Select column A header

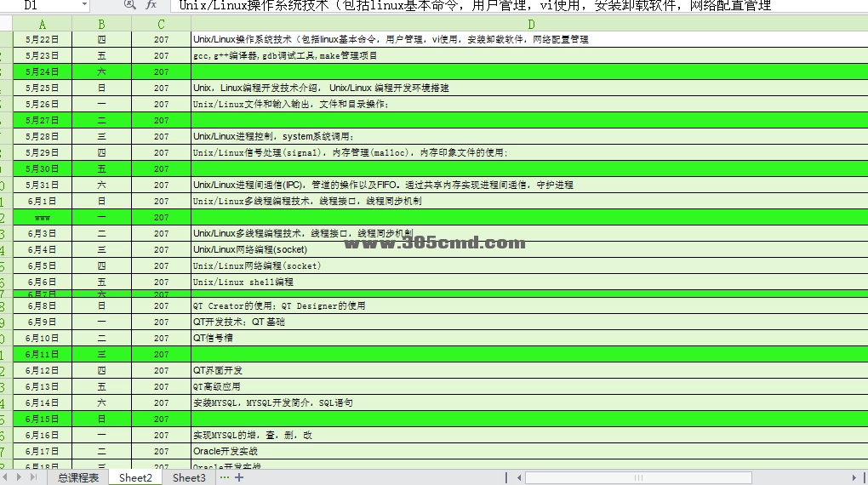(x=43, y=25)
